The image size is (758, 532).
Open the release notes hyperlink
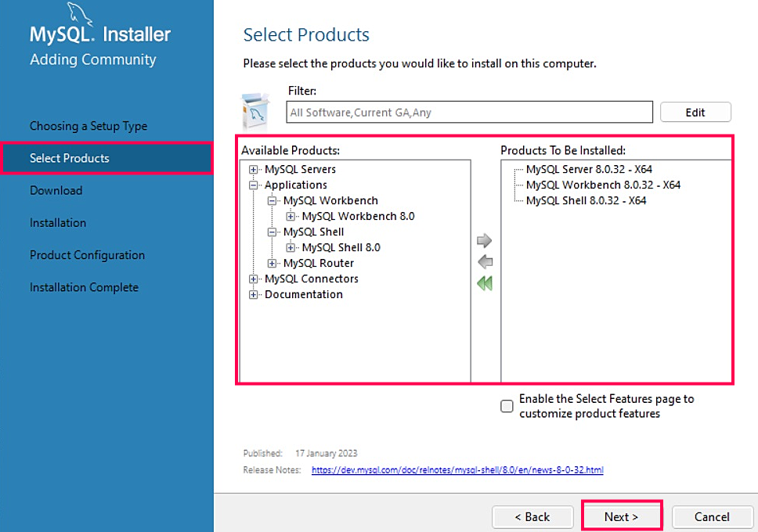(457, 469)
